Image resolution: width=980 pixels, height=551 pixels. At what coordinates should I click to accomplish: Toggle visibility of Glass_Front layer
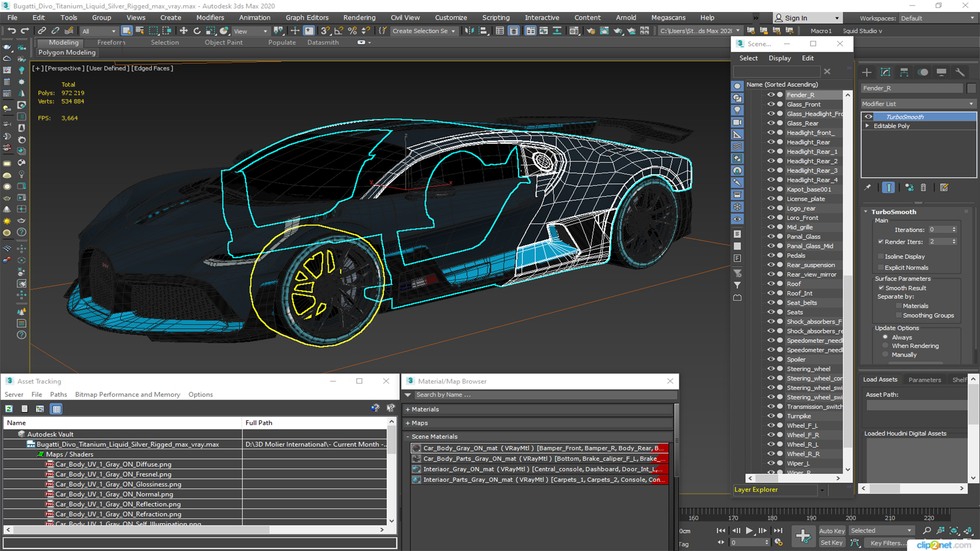(769, 104)
